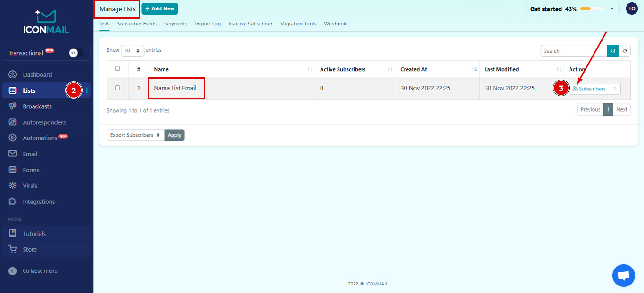
Task: Click the Collapse menu arrow icon
Action: click(x=13, y=271)
